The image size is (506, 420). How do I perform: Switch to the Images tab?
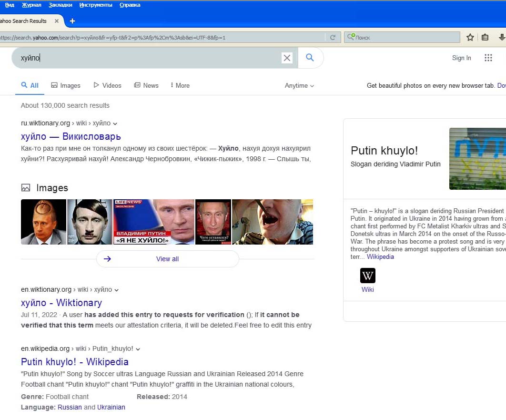pos(66,85)
